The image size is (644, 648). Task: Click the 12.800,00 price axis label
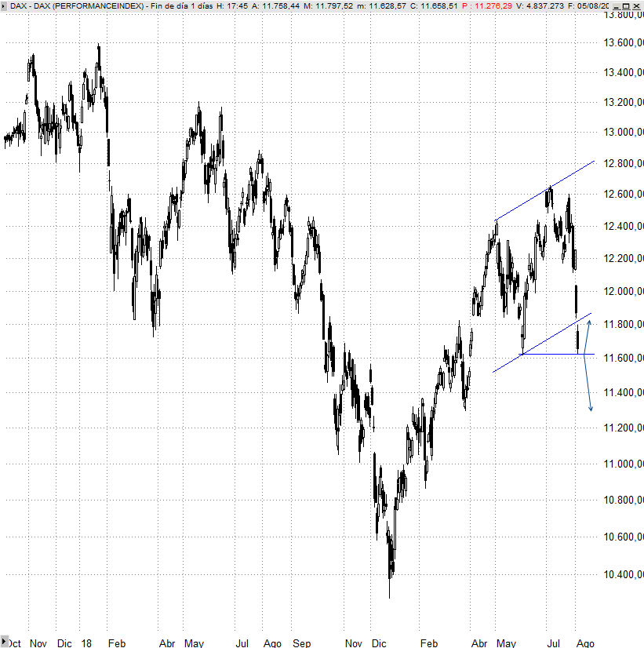tap(623, 163)
